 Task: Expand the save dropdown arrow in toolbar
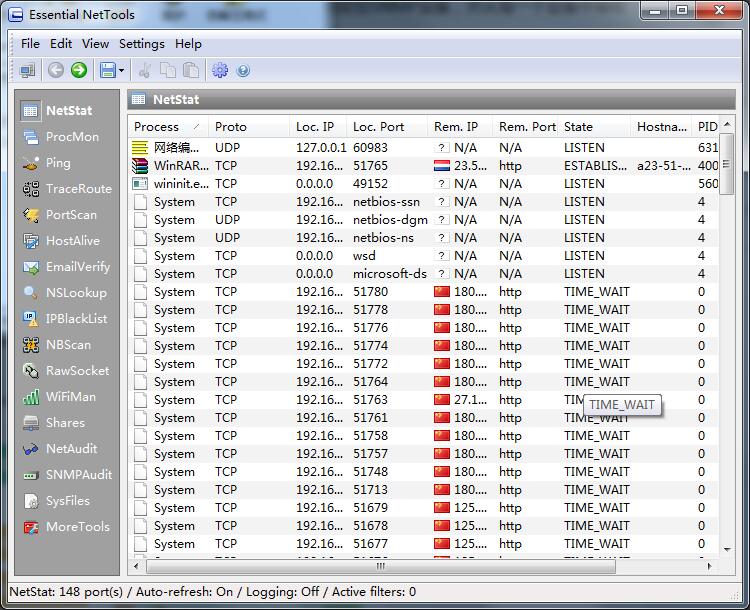(x=122, y=70)
